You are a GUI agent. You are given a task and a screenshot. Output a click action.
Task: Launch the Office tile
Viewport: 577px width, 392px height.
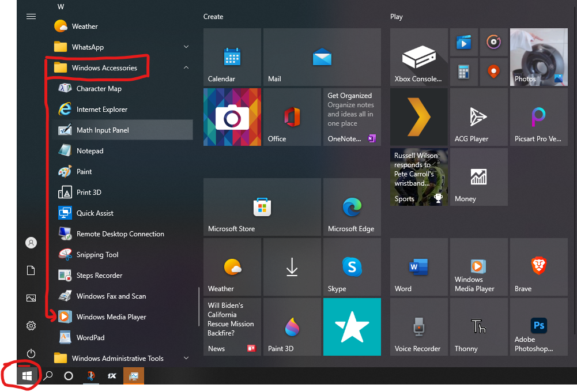292,117
